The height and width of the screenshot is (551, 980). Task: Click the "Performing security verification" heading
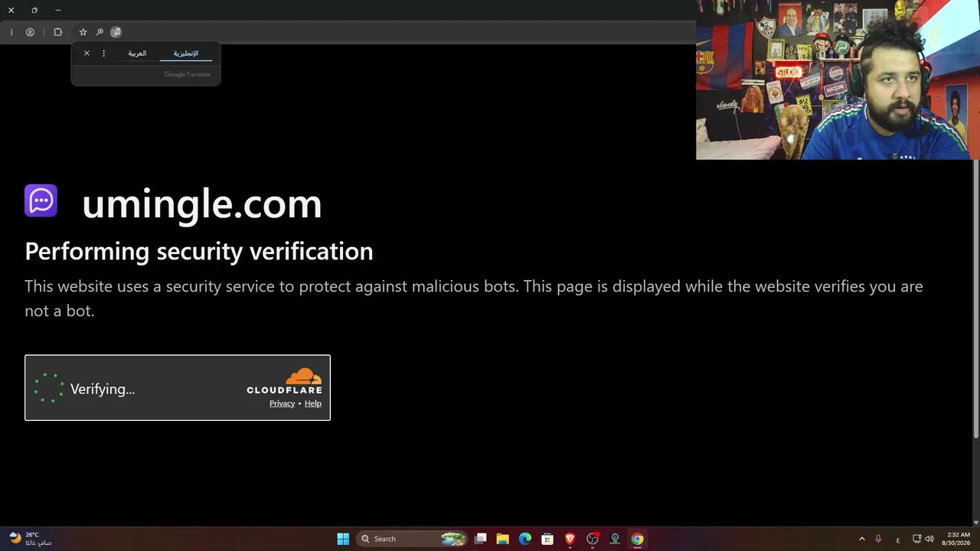click(x=199, y=251)
